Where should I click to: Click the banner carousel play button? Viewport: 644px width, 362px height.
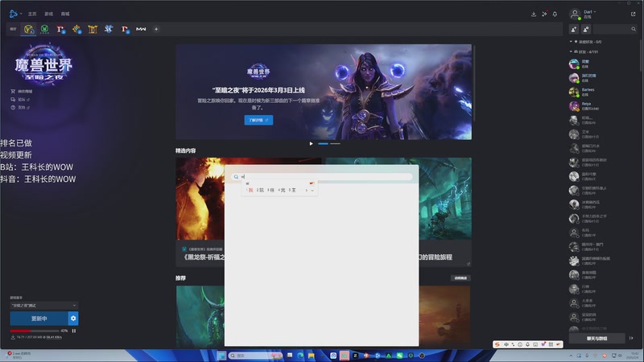(311, 144)
